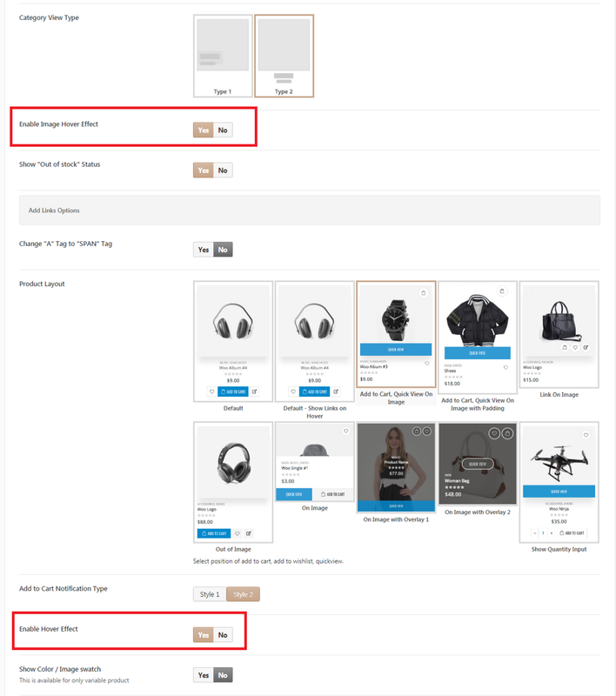Choose the Default product layout
The width and height of the screenshot is (616, 696).
click(233, 341)
